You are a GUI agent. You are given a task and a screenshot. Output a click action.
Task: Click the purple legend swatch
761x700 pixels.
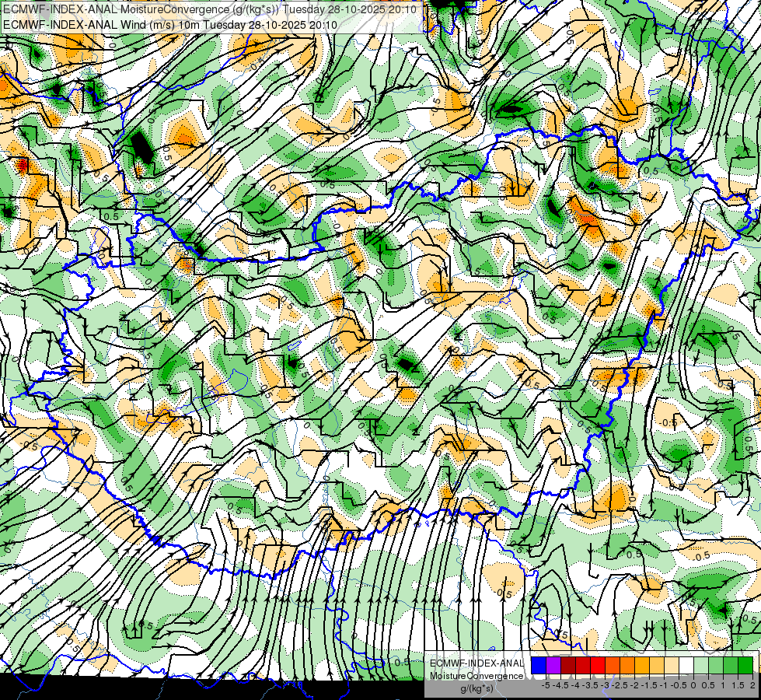pos(553,666)
